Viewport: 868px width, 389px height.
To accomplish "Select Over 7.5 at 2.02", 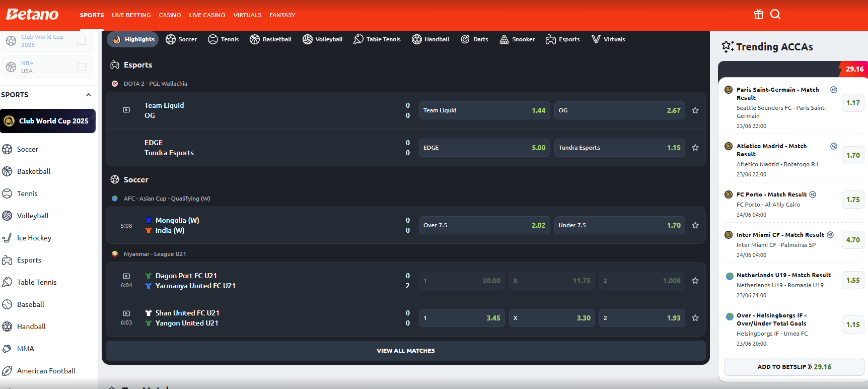I will click(484, 225).
